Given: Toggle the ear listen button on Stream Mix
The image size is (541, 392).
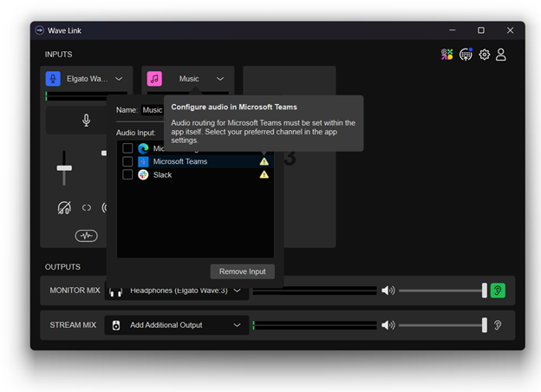Looking at the screenshot, I should coord(498,325).
